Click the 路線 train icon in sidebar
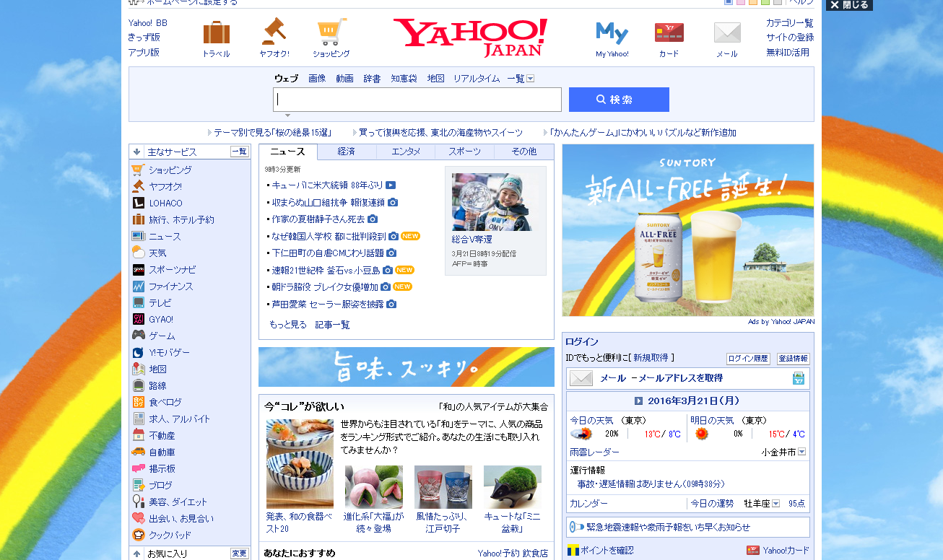Image resolution: width=943 pixels, height=560 pixels. (138, 385)
